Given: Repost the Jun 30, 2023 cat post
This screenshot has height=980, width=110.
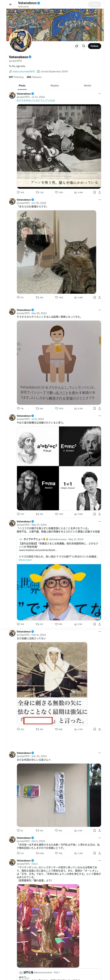Looking at the screenshot, I should [x=39, y=297].
